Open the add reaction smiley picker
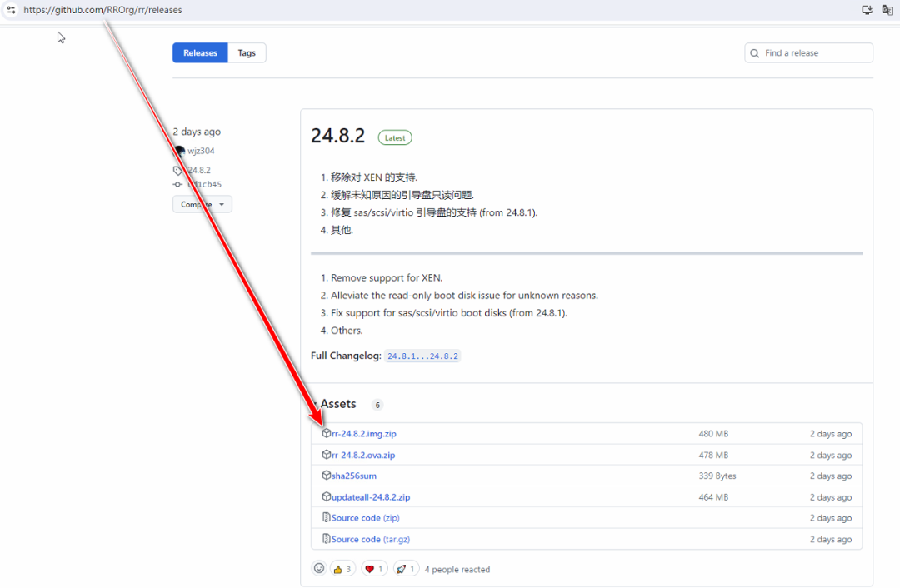The width and height of the screenshot is (900, 588). point(319,568)
